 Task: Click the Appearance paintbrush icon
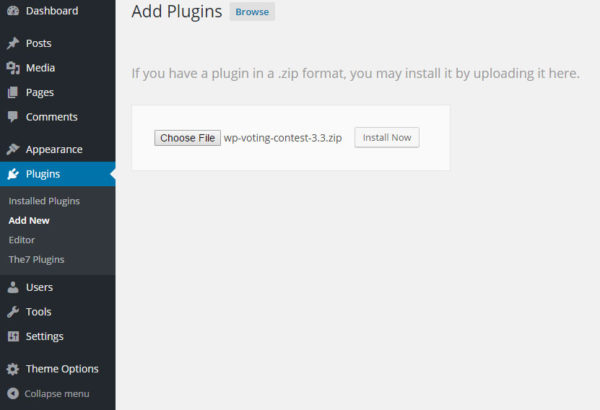[x=13, y=149]
